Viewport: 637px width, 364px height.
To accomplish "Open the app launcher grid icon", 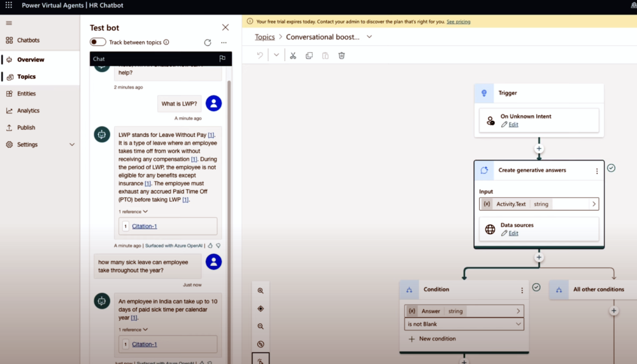I will pos(8,5).
